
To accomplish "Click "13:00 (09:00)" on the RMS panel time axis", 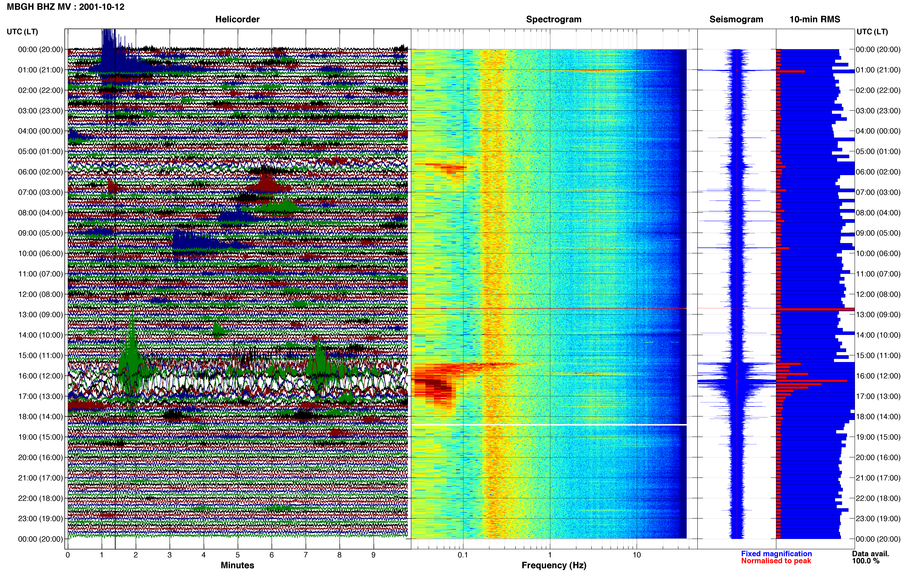I will (x=878, y=315).
